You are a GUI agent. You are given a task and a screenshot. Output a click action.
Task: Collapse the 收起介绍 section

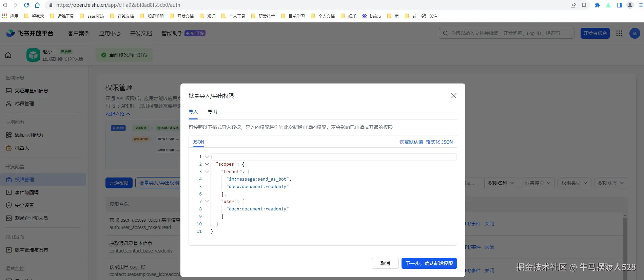click(118, 114)
